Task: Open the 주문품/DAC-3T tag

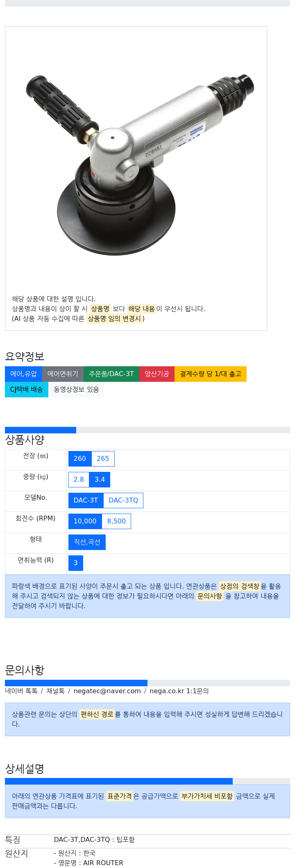Action: tap(111, 374)
